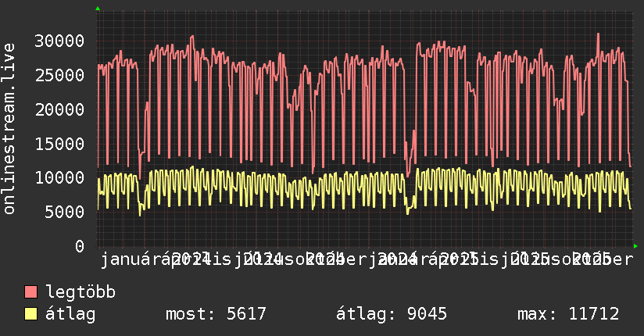Select the átlag legend label beside yellow swatch
This screenshot has height=336, width=644.
pyautogui.click(x=70, y=315)
